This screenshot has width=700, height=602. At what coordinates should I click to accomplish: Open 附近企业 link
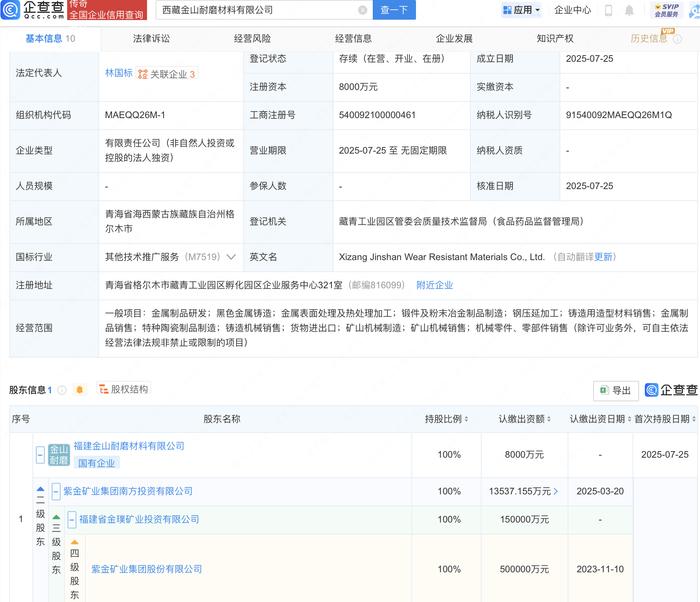pos(434,285)
